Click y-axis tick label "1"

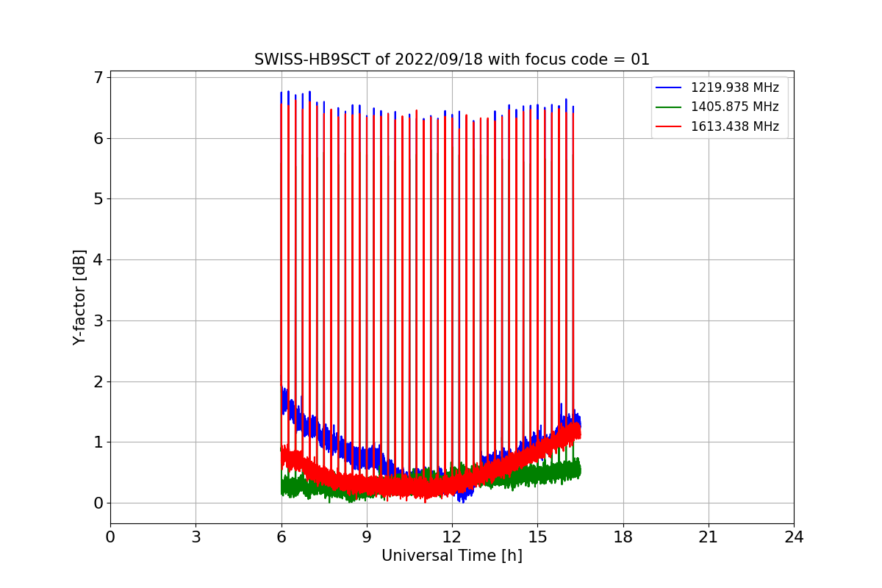98,442
